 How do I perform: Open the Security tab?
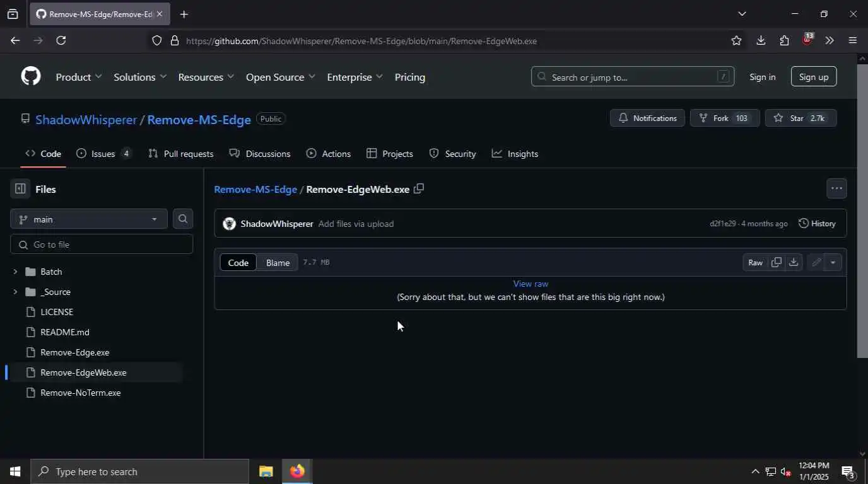(452, 154)
